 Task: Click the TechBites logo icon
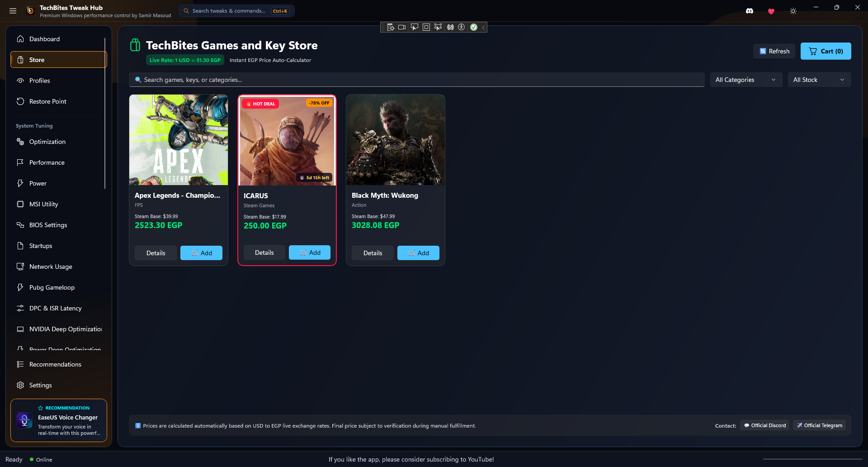click(x=30, y=11)
